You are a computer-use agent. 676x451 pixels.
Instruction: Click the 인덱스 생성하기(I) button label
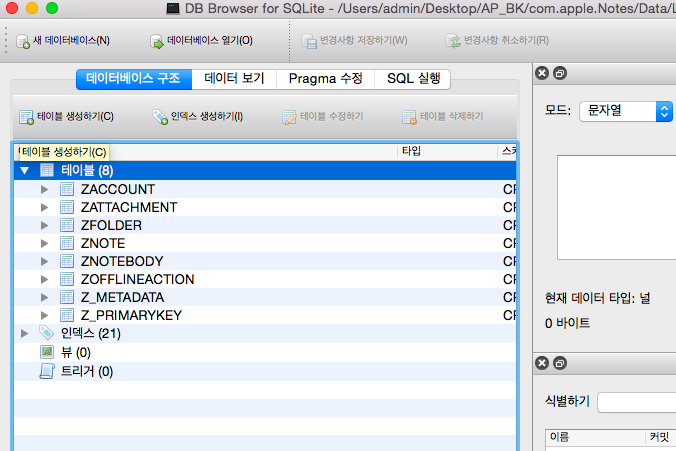207,116
